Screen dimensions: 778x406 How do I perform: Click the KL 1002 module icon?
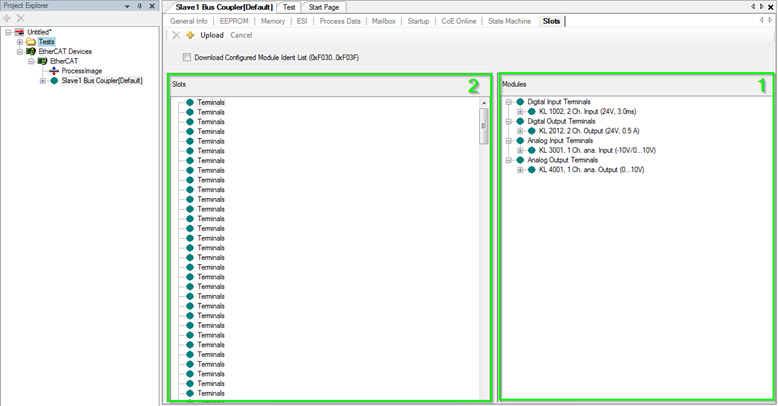click(x=531, y=112)
